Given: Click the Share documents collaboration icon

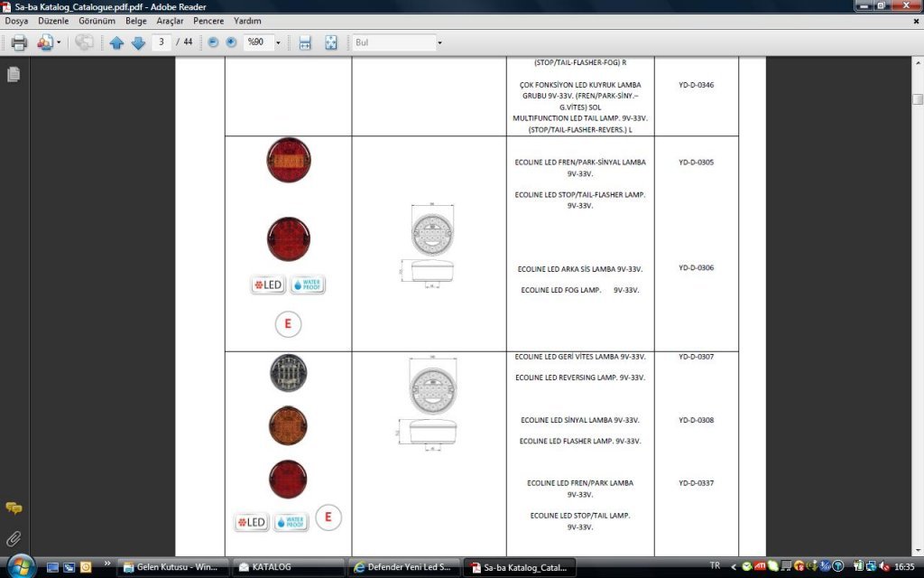Looking at the screenshot, I should tap(86, 42).
